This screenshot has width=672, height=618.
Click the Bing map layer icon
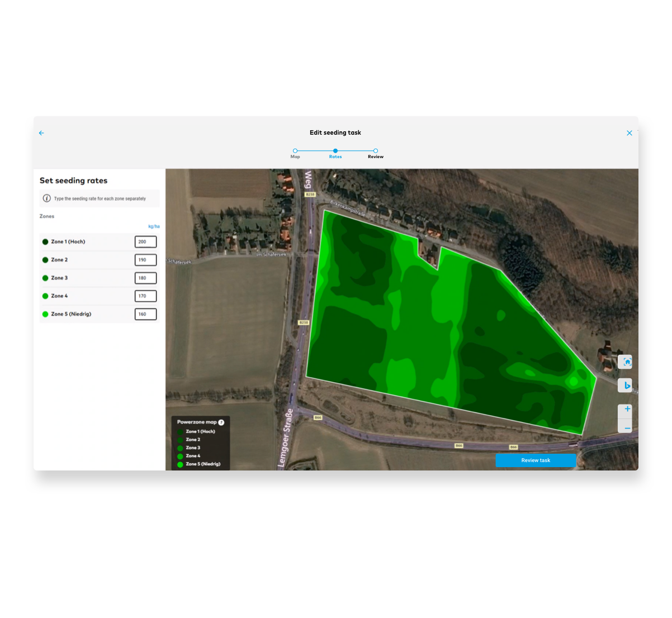click(625, 386)
